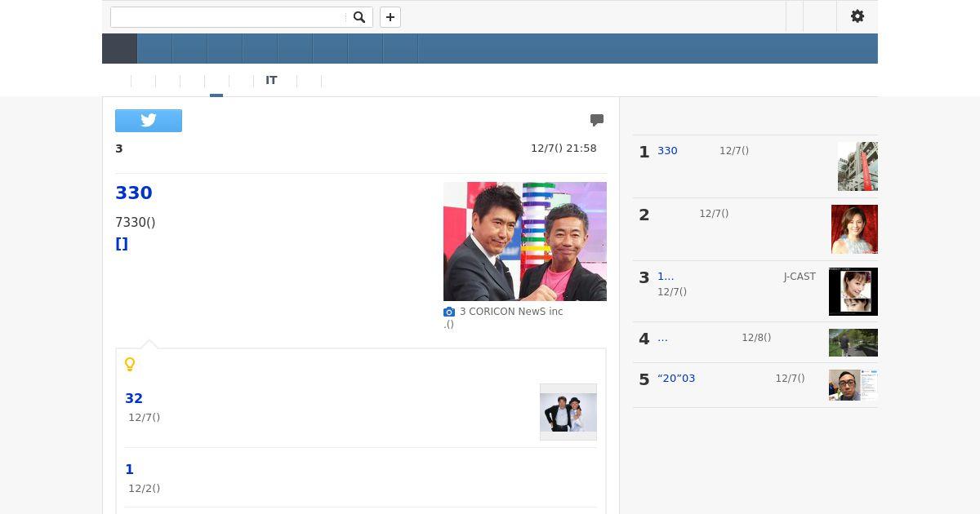
Task: Click the "J-CAST" source label
Action: coord(800,277)
